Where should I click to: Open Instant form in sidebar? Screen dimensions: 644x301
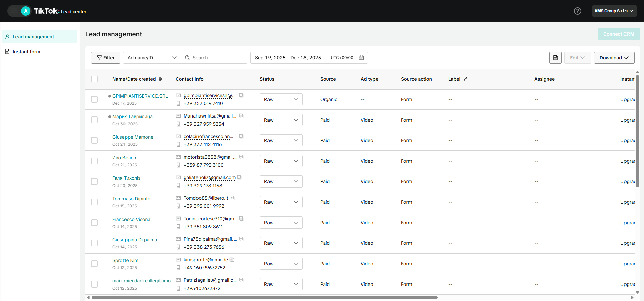(x=40, y=52)
